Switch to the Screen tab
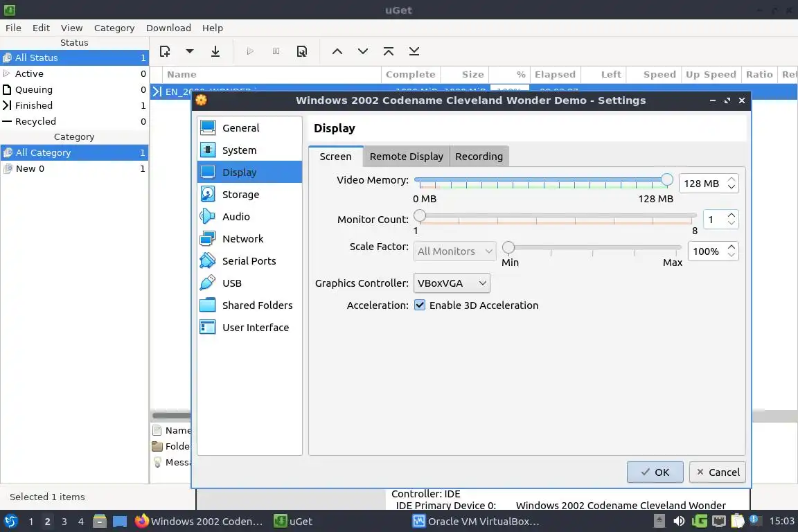 point(335,157)
